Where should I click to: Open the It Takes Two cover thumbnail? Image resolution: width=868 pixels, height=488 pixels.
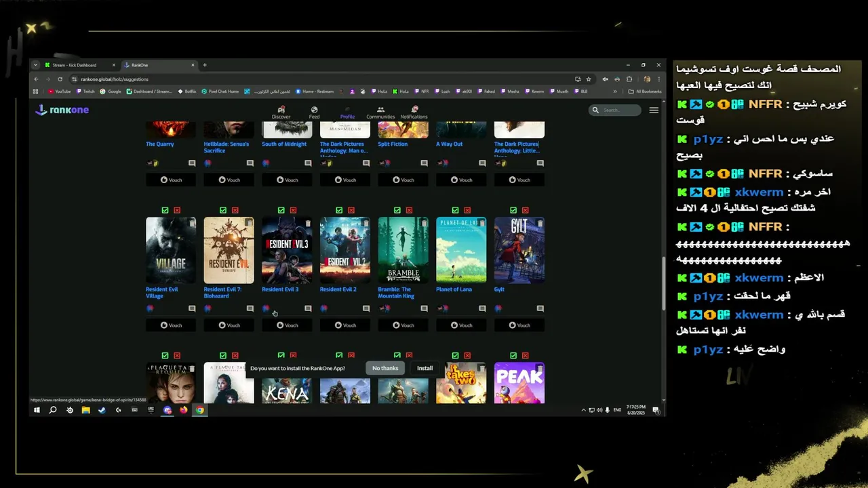tap(461, 383)
